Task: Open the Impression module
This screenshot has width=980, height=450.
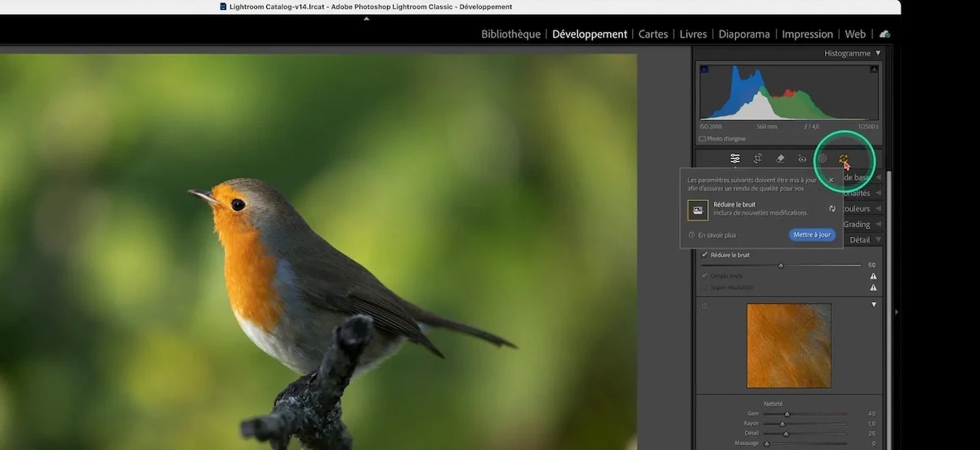Action: tap(808, 34)
